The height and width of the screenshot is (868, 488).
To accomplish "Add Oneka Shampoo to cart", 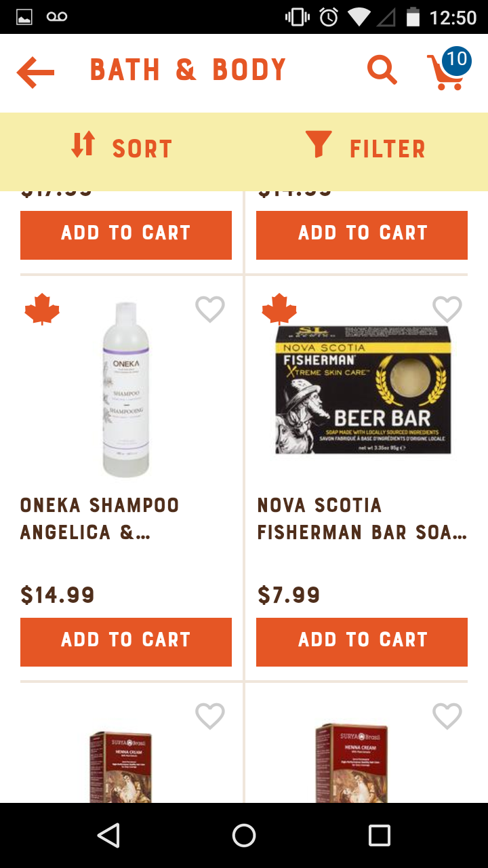I will 126,642.
